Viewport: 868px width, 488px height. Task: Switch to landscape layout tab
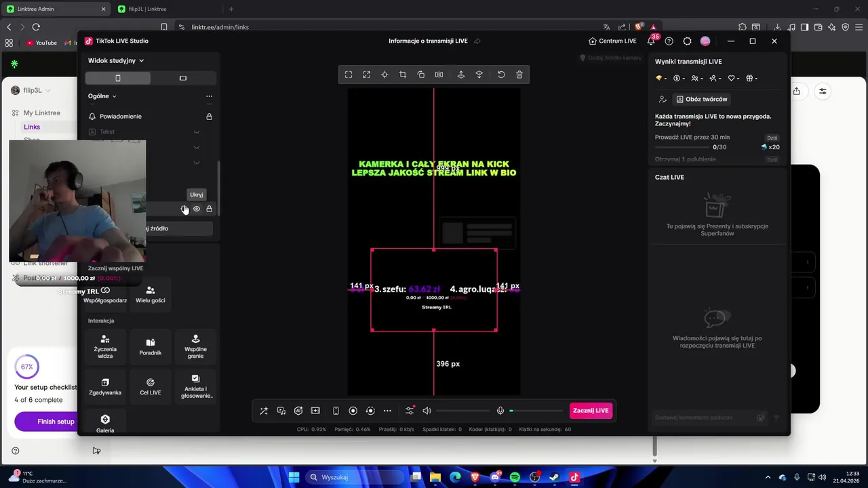point(183,78)
